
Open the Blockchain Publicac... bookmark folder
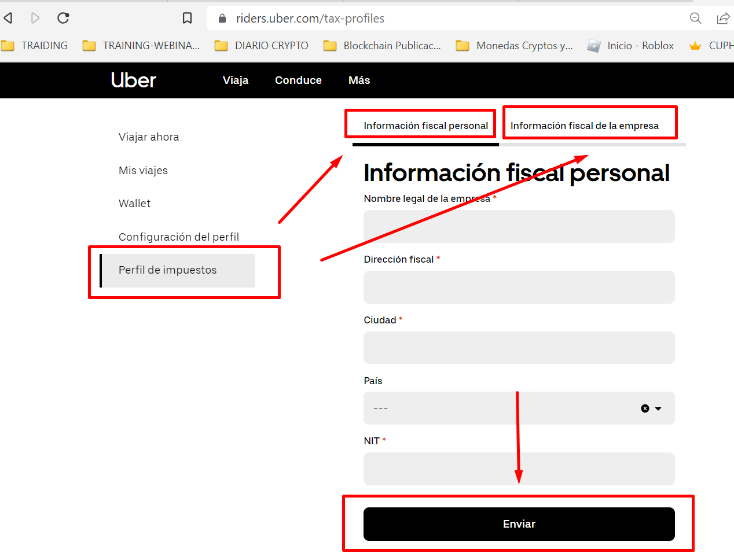point(382,46)
